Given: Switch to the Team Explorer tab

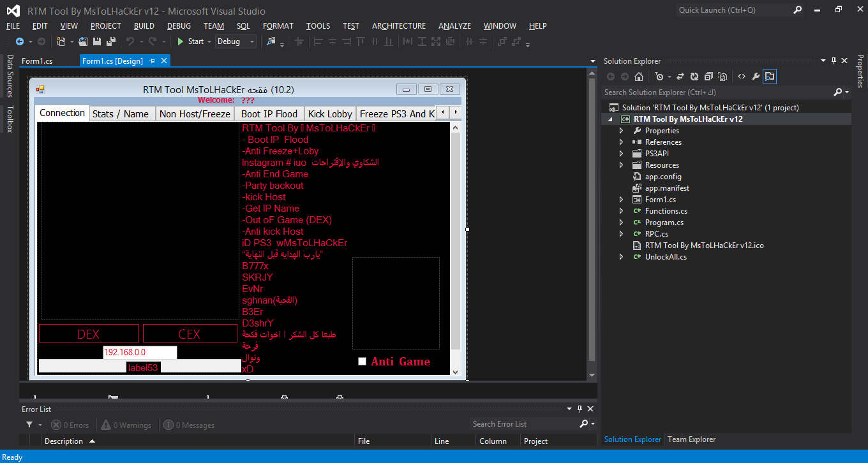Looking at the screenshot, I should [691, 439].
